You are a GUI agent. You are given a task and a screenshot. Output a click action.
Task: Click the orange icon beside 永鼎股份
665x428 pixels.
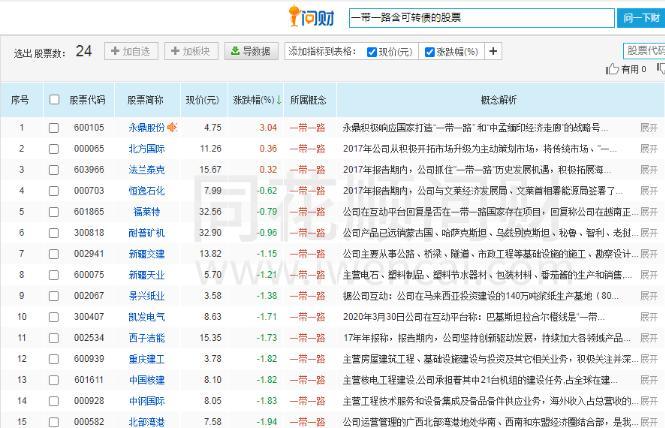pos(172,127)
